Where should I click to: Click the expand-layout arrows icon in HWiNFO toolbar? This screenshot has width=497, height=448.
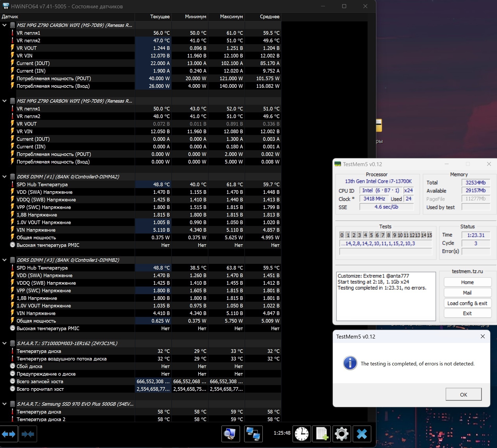pyautogui.click(x=9, y=434)
